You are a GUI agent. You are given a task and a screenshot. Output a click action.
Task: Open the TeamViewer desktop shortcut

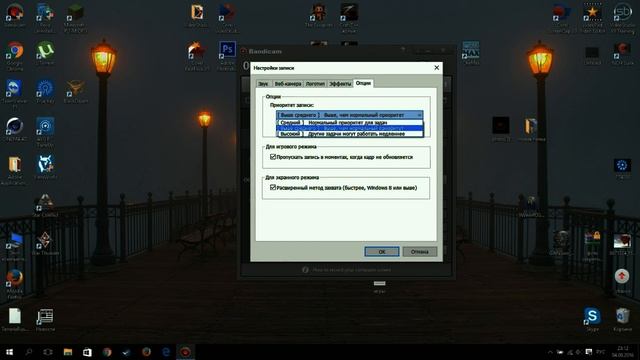pyautogui.click(x=15, y=94)
